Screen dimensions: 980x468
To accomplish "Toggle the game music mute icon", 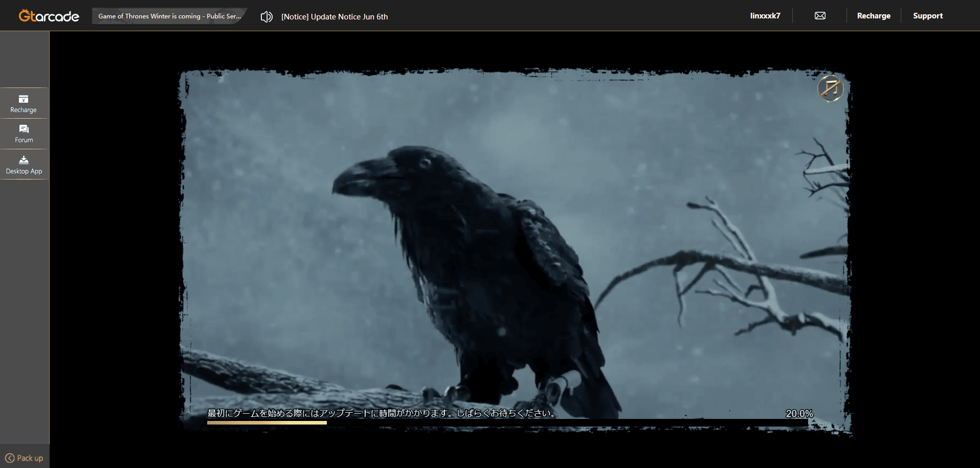I will pos(830,88).
